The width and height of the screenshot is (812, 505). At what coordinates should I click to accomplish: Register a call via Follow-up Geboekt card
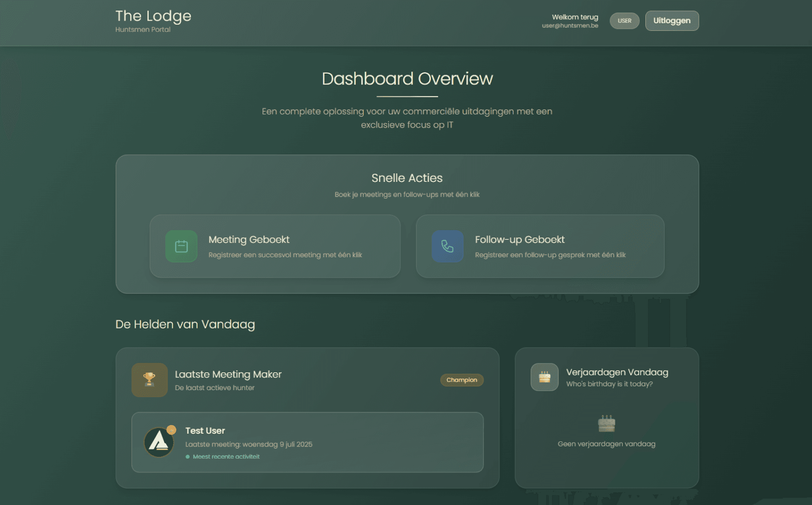(540, 246)
